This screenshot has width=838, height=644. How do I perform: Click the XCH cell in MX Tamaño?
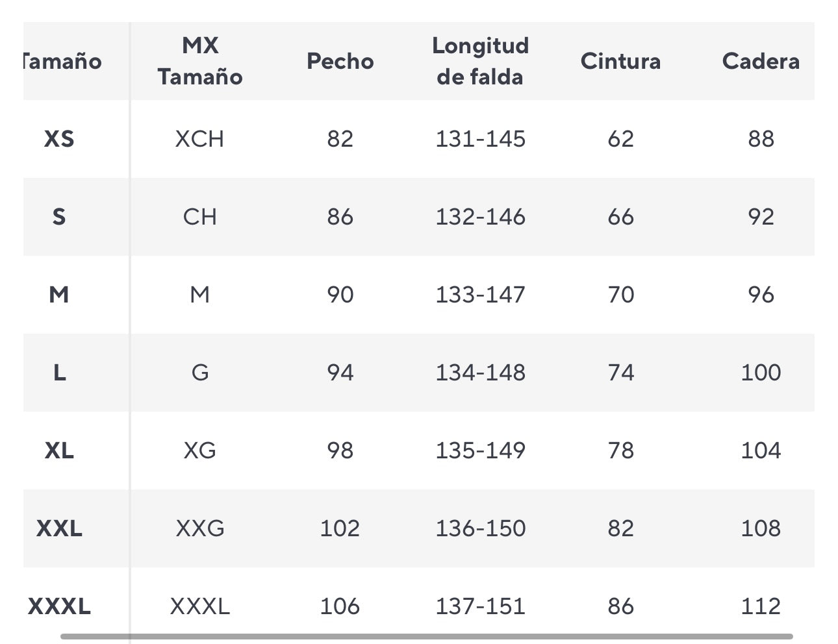pyautogui.click(x=199, y=139)
